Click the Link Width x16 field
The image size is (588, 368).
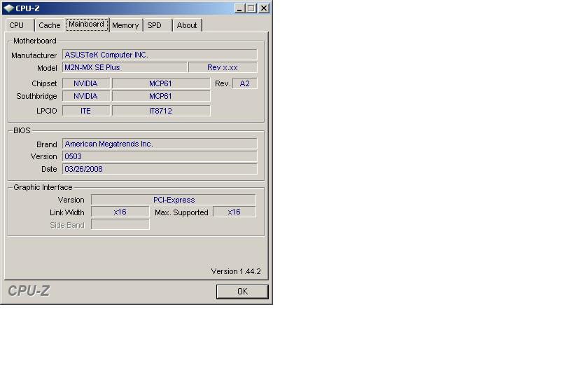(120, 212)
